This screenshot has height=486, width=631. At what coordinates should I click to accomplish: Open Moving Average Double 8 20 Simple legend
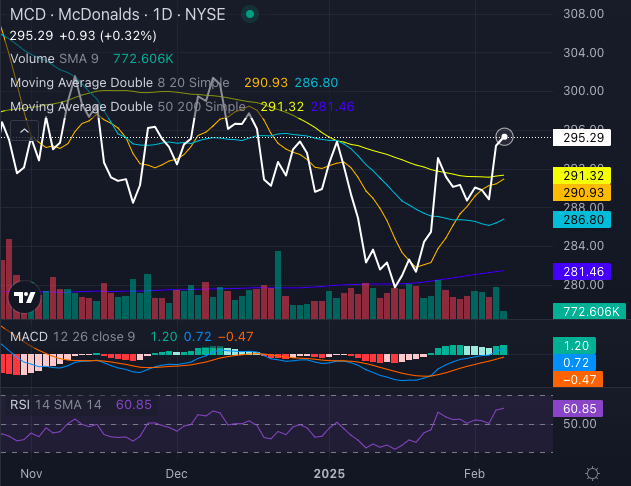pos(120,82)
